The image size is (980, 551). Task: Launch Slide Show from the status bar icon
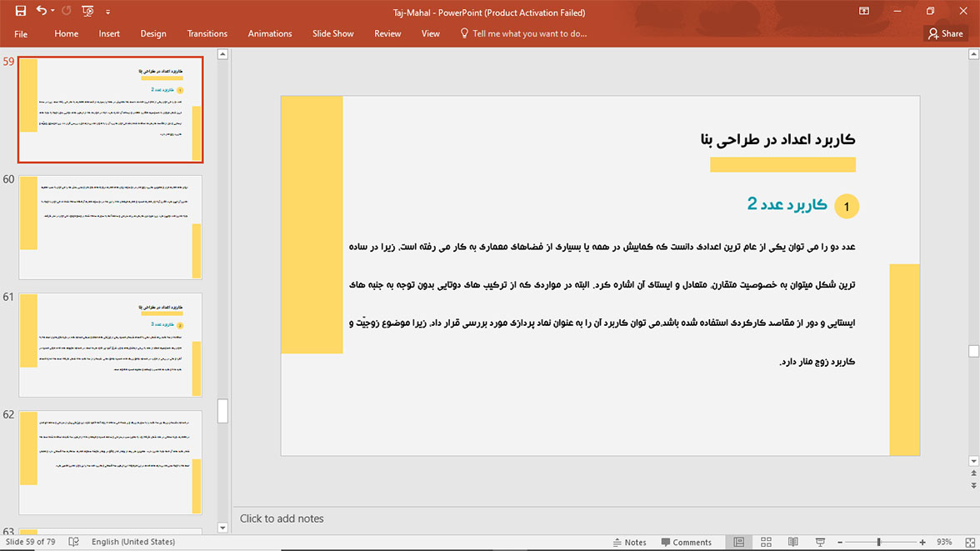[x=821, y=542]
